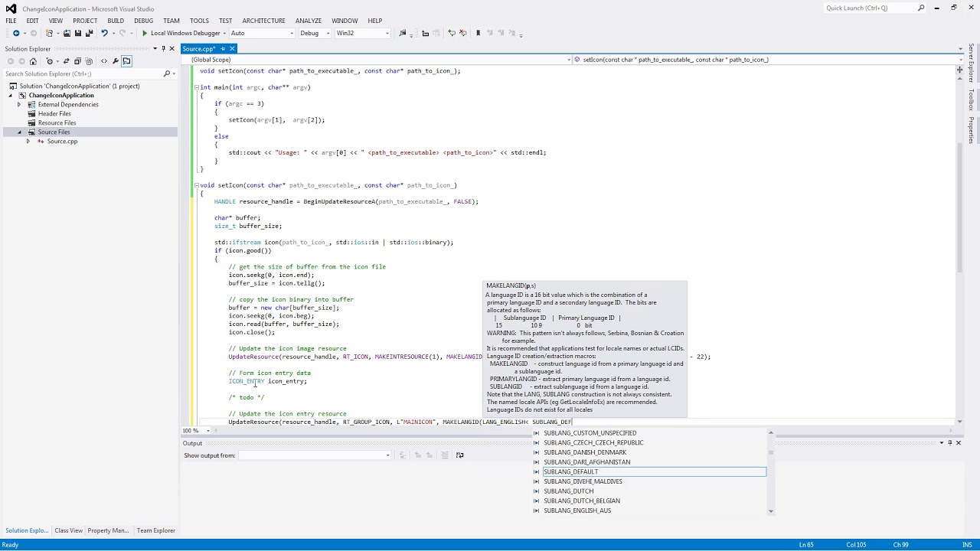Toggle Preview Selected Items in Solution Explorer
The width and height of the screenshot is (980, 551).
tap(126, 61)
